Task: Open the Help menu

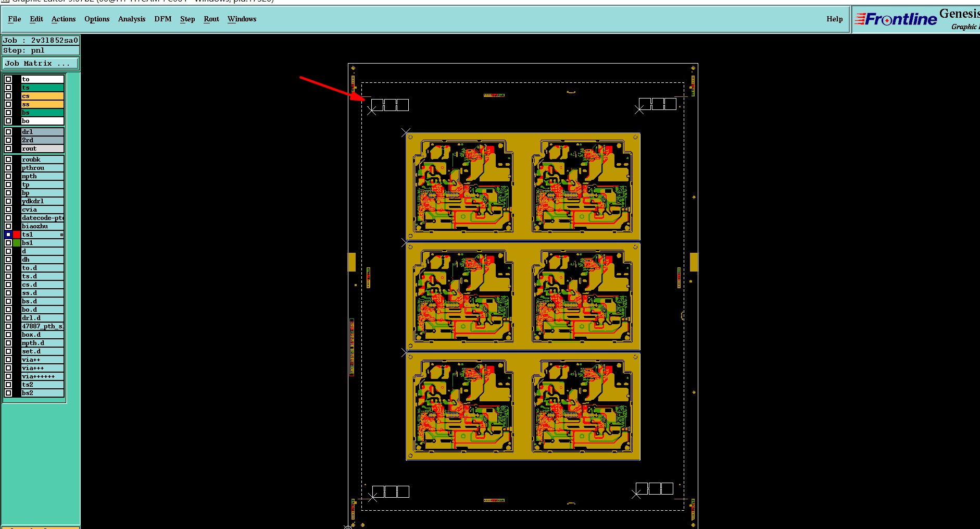Action: coord(834,19)
